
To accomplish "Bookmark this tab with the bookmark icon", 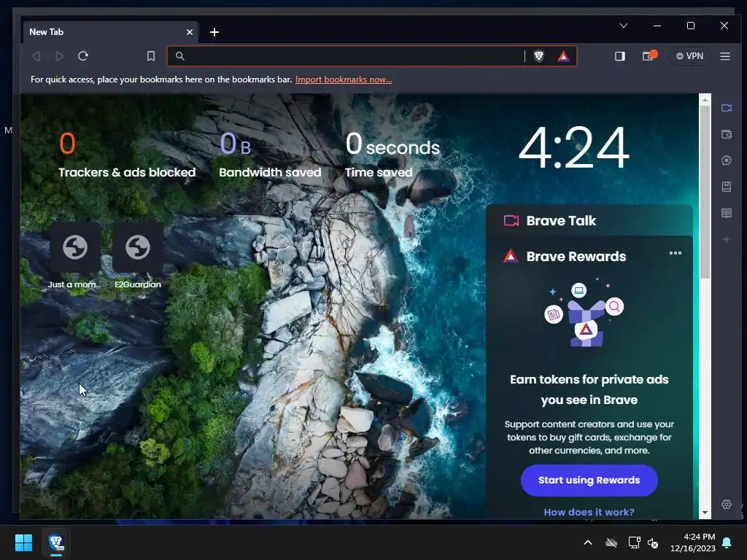I will click(151, 56).
